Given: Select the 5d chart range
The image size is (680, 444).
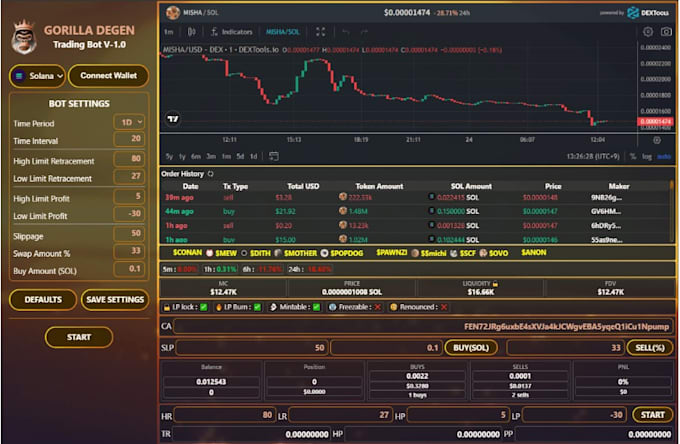Looking at the screenshot, I should (x=240, y=156).
